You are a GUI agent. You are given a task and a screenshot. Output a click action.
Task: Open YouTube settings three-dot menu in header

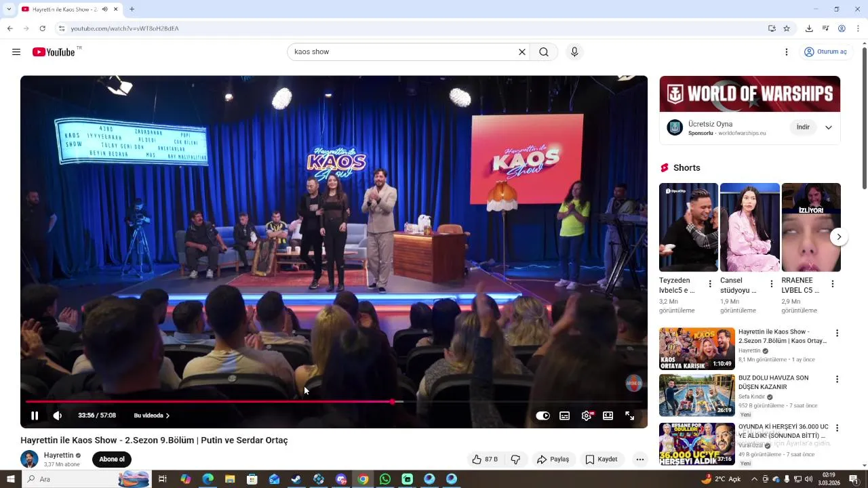pyautogui.click(x=787, y=52)
